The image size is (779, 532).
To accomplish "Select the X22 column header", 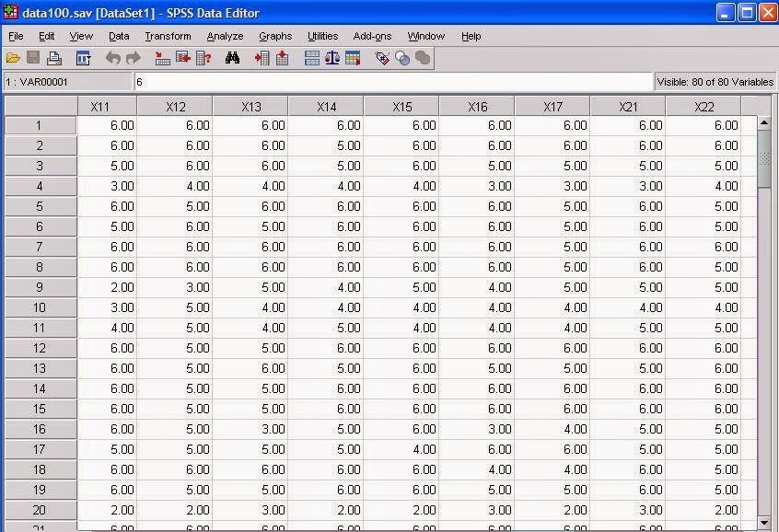I will (703, 106).
